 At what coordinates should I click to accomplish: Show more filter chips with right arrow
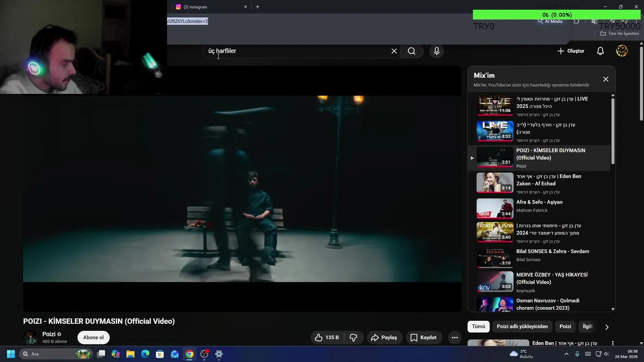point(607,327)
